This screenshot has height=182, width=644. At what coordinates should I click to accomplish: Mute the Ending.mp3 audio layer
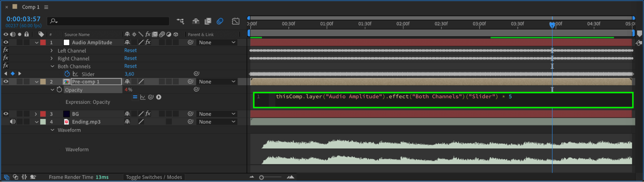(13, 122)
